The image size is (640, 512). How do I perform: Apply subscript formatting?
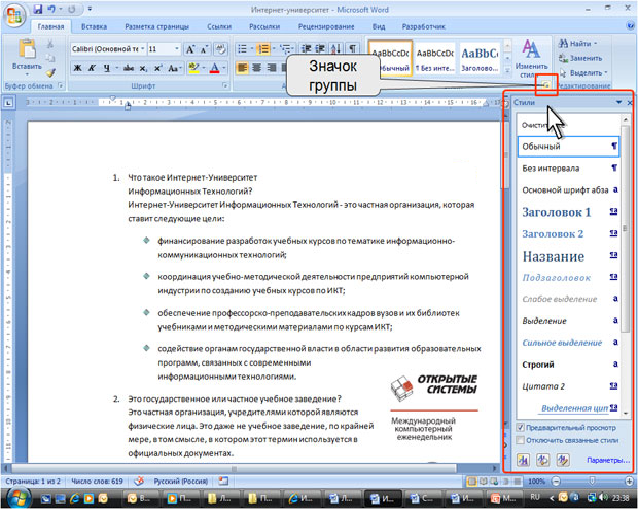pos(144,68)
